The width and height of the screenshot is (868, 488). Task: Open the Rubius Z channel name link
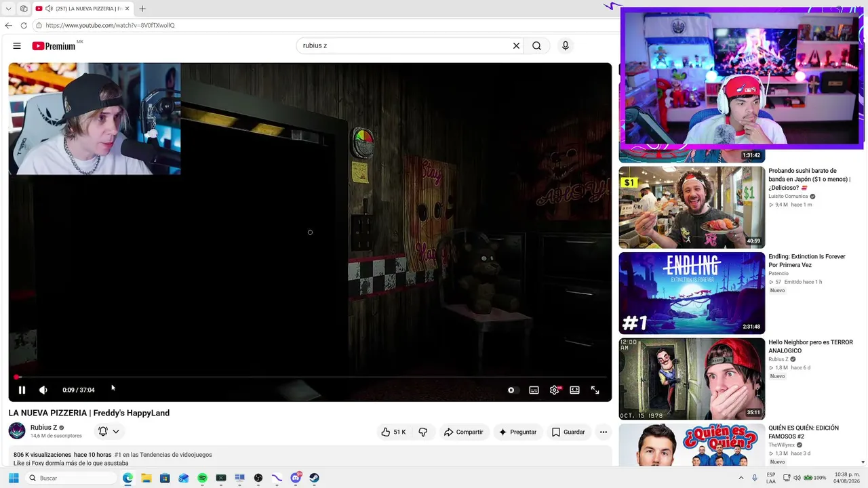click(x=43, y=428)
